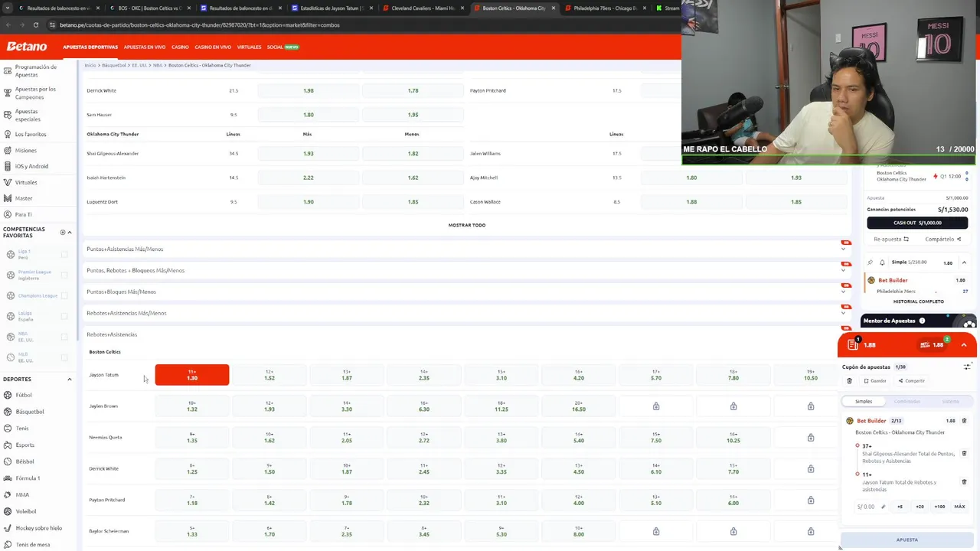The height and width of the screenshot is (551, 980).
Task: Click the Básquetbol breadcrumb link
Action: pyautogui.click(x=114, y=65)
